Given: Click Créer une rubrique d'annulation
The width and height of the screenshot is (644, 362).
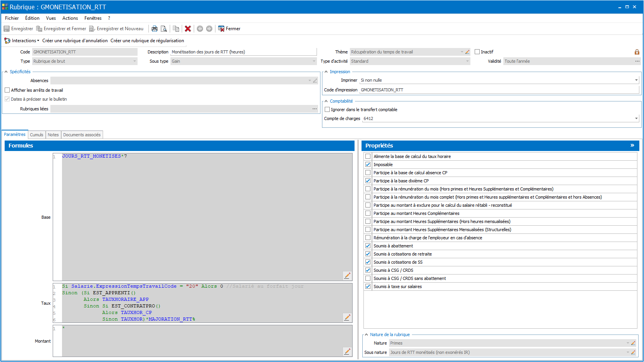Looking at the screenshot, I should tap(75, 41).
